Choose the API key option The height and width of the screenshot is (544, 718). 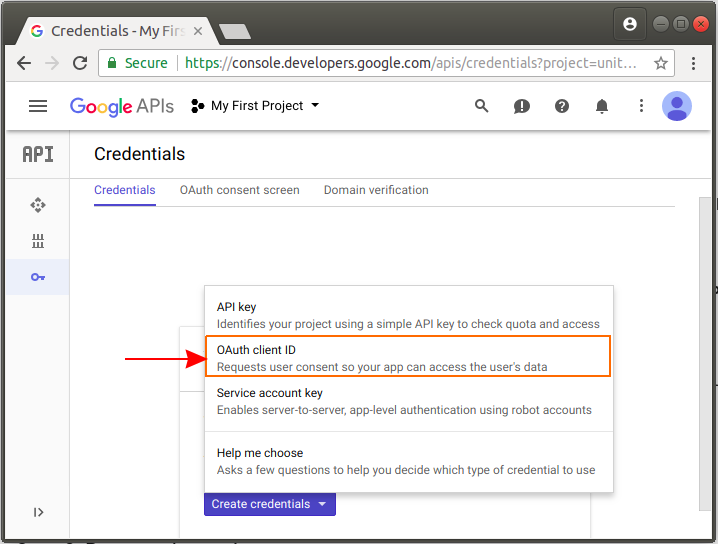[408, 315]
